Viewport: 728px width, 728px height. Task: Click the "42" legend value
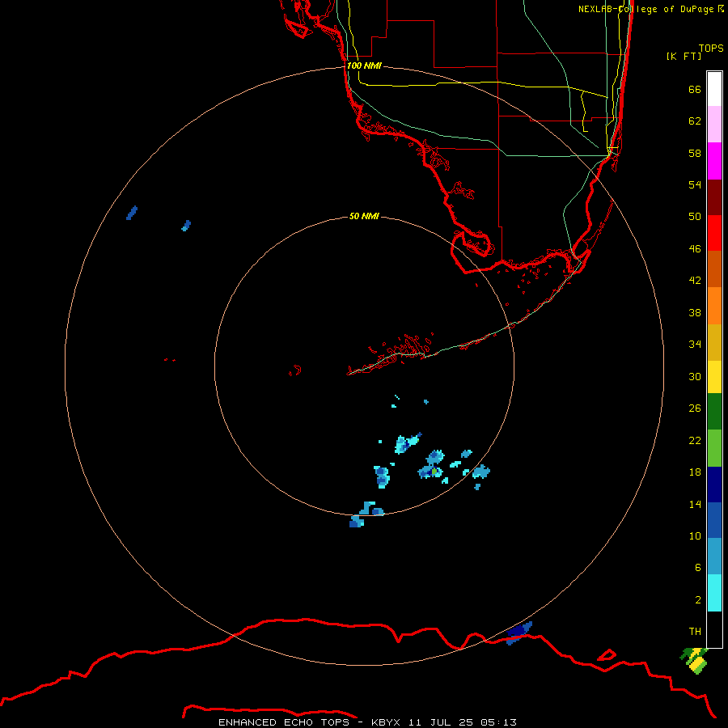pyautogui.click(x=695, y=281)
